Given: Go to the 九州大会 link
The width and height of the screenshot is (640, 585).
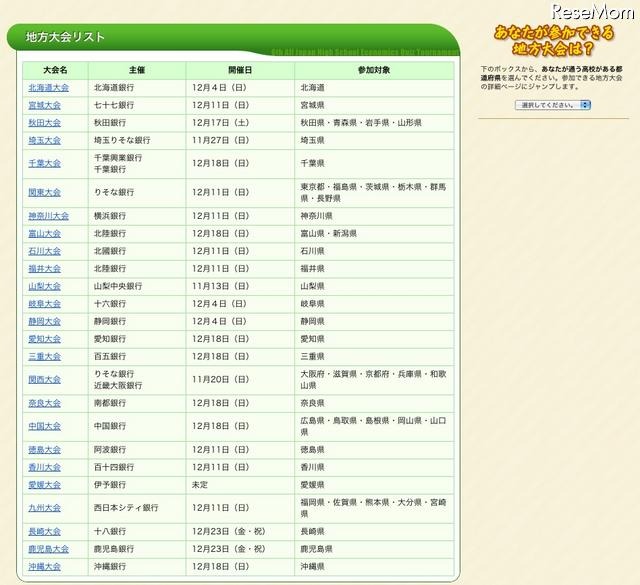Looking at the screenshot, I should click(x=44, y=508).
